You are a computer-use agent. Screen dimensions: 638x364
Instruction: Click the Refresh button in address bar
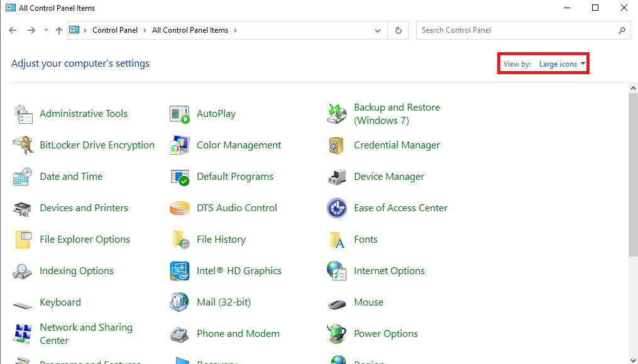[x=398, y=30]
